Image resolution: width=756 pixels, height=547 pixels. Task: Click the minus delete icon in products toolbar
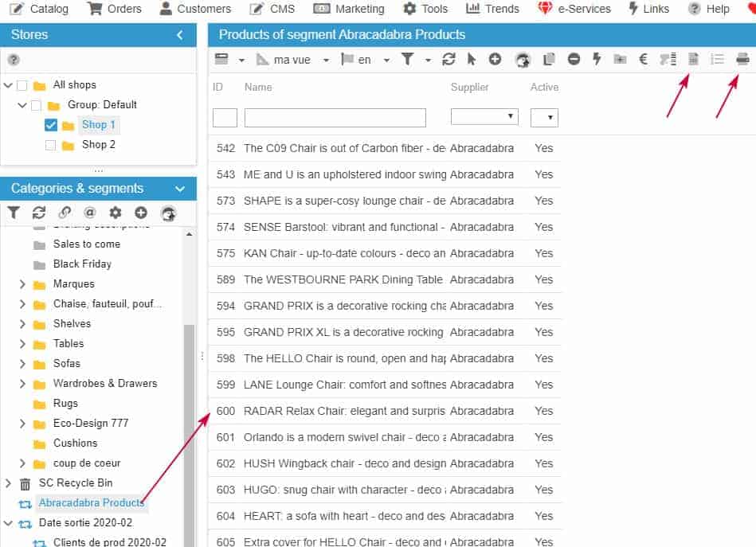click(x=574, y=59)
